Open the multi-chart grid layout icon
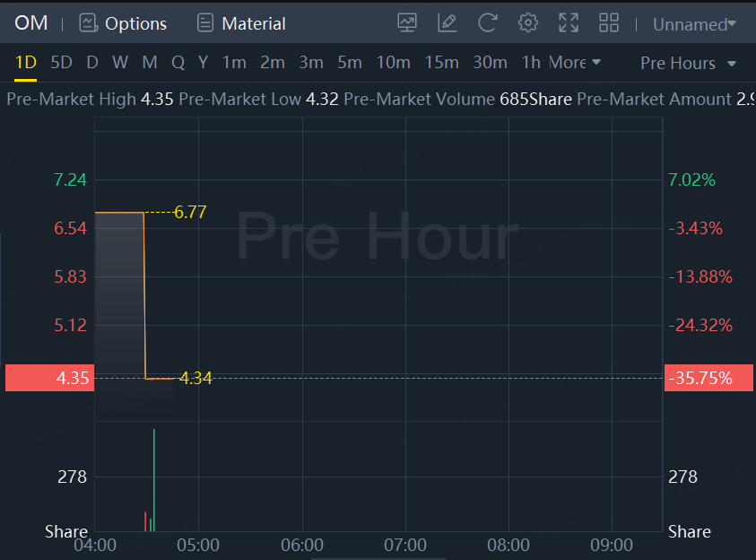 click(609, 23)
